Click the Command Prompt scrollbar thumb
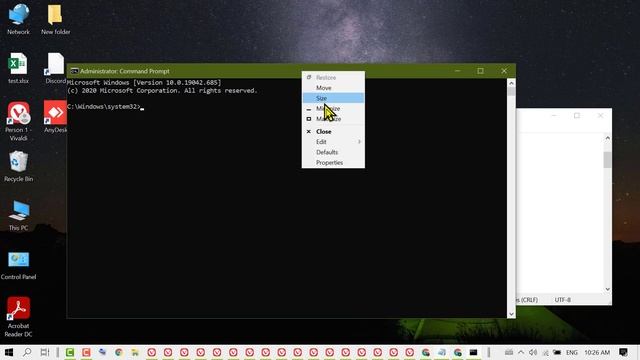 (511, 91)
